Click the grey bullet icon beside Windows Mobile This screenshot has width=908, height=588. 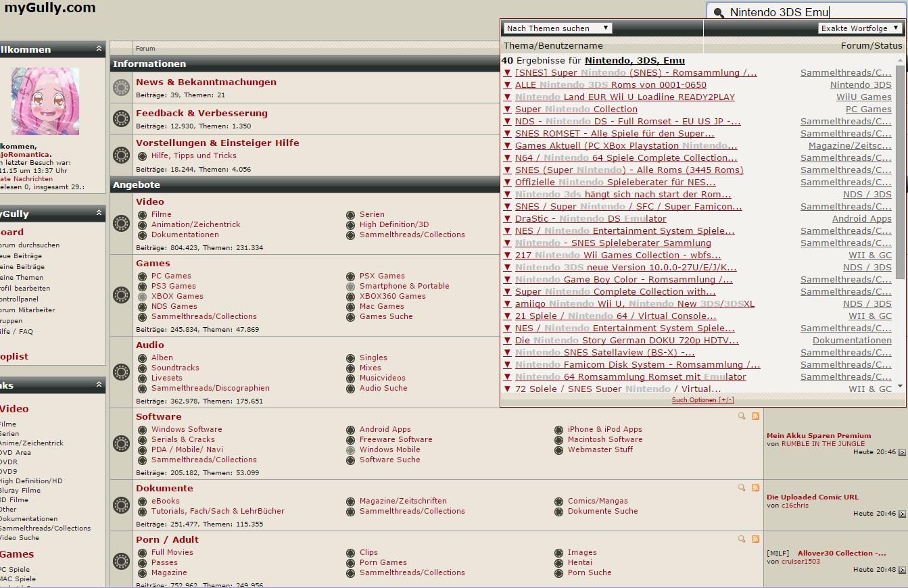[x=350, y=449]
